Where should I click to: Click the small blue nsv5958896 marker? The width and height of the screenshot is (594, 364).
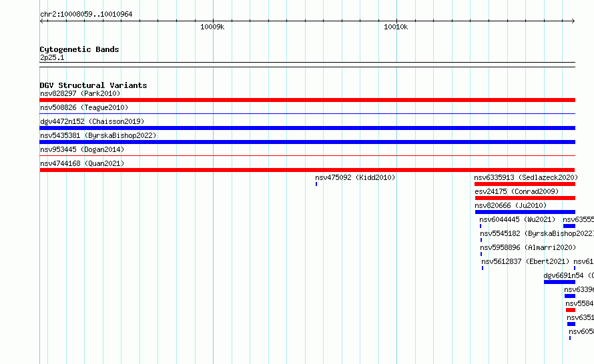tap(481, 254)
